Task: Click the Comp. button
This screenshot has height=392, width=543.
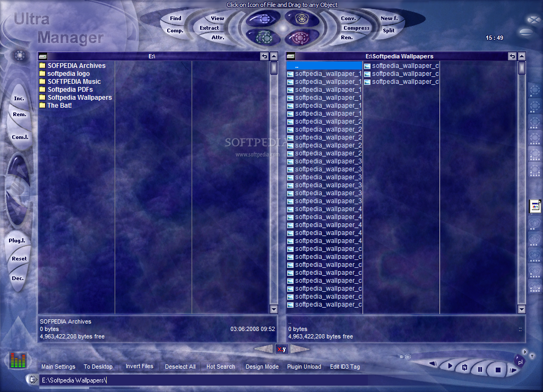Action: pos(175,30)
